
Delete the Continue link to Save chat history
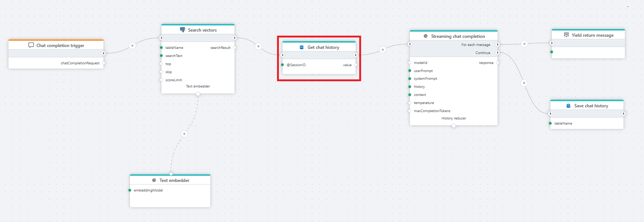tap(524, 83)
